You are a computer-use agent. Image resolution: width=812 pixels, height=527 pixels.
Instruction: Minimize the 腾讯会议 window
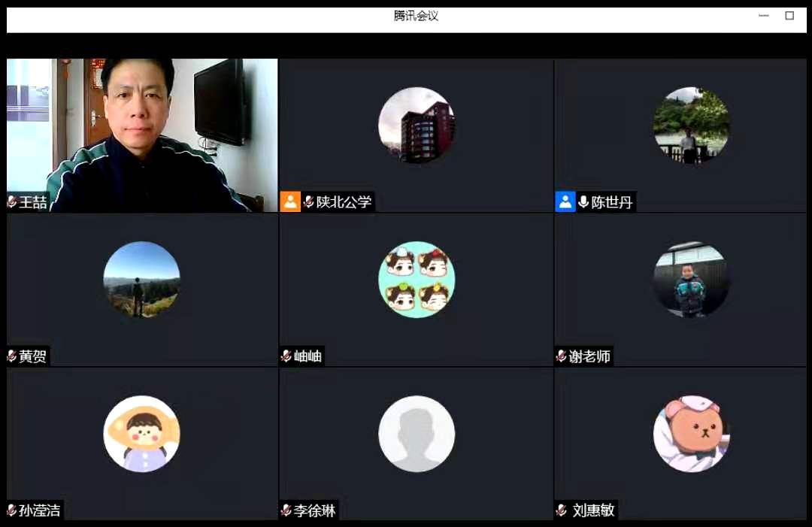(x=764, y=16)
